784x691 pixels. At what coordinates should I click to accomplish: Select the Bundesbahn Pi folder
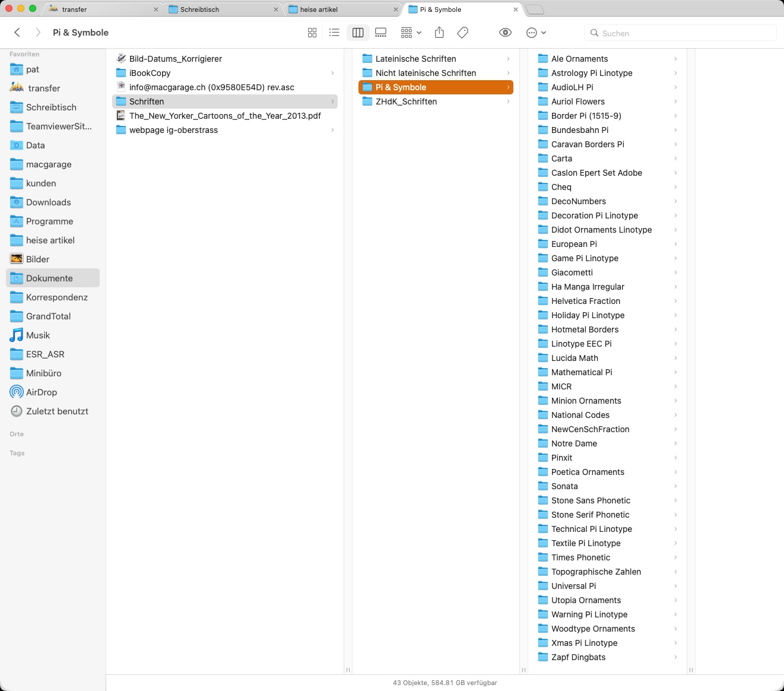pos(608,130)
